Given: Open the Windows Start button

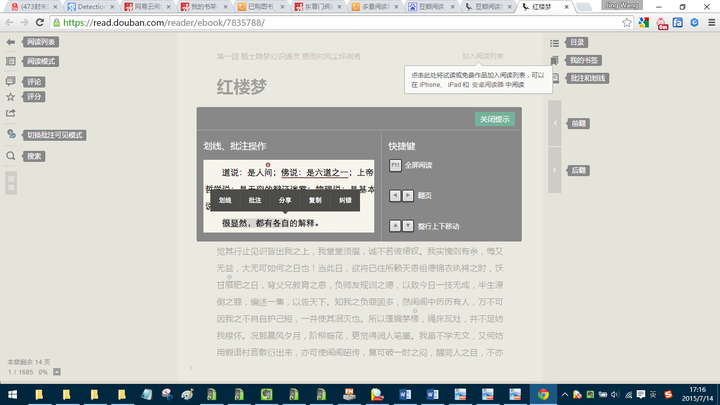Looking at the screenshot, I should [x=12, y=394].
